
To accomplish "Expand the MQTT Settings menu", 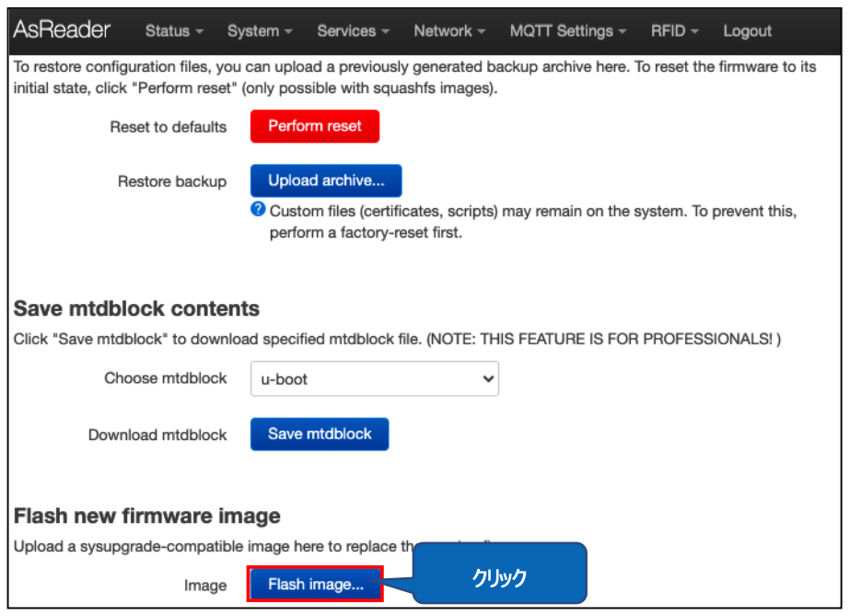I will (x=567, y=31).
